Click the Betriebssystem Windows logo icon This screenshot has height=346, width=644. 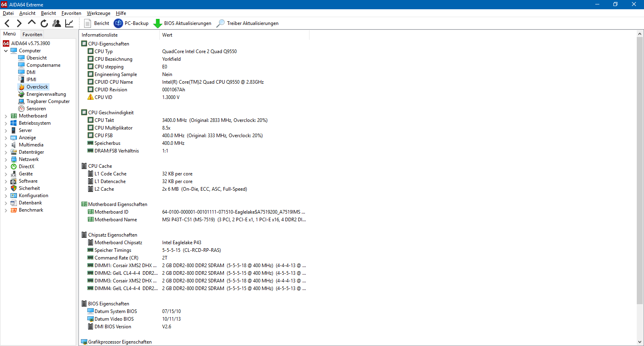pyautogui.click(x=14, y=123)
